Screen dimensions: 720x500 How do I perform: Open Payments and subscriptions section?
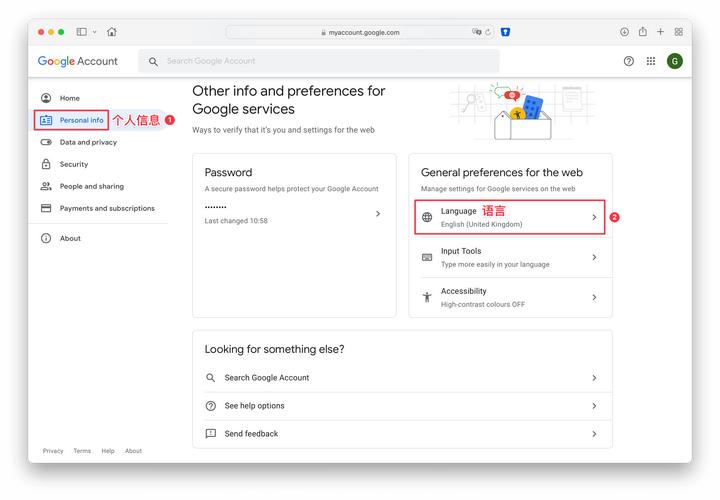107,208
